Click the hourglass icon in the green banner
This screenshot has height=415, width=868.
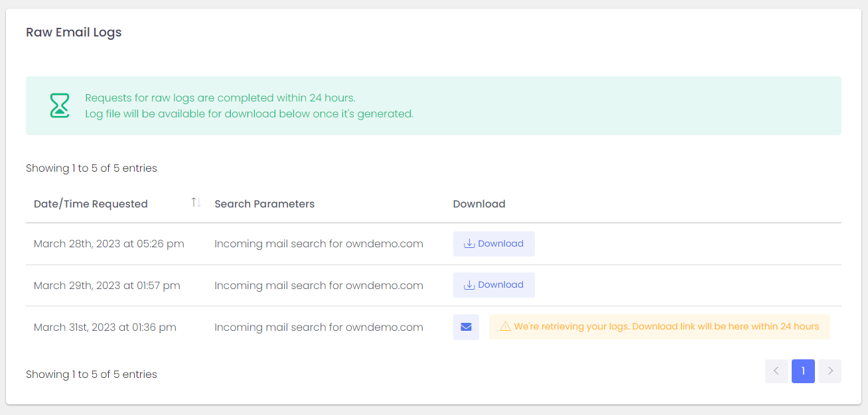(x=60, y=106)
